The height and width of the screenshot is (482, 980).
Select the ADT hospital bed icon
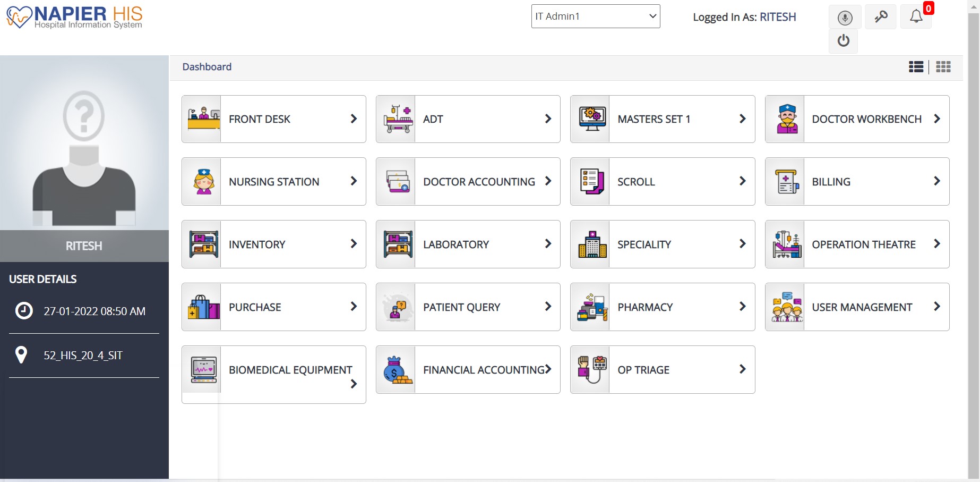click(397, 119)
